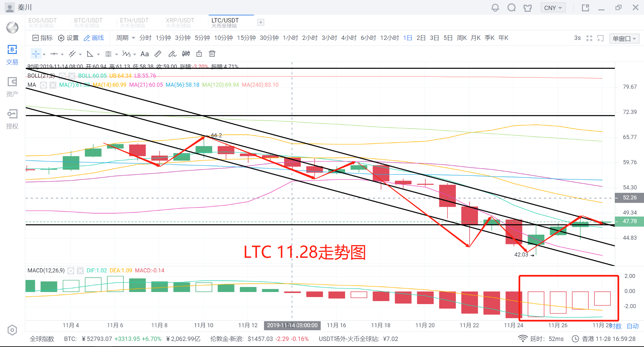The image size is (644, 347).
Task: Open MACD indicator settings gear
Action: point(71,271)
